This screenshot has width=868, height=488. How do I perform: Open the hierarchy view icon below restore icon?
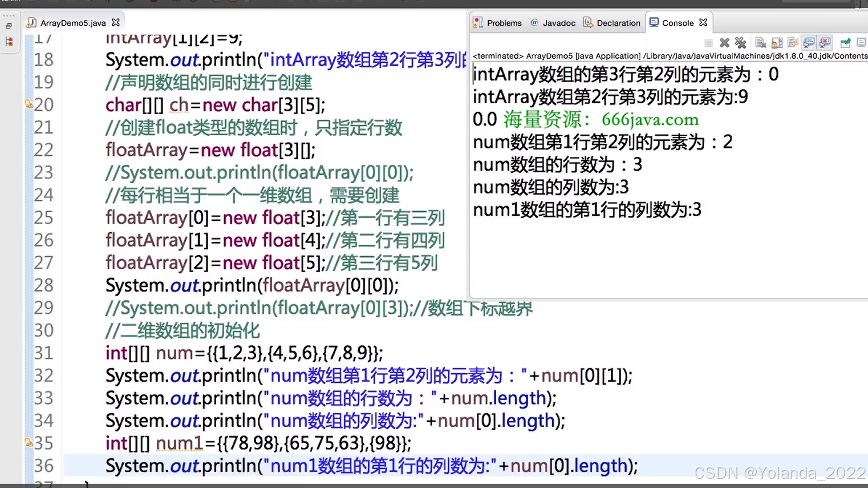(9, 42)
